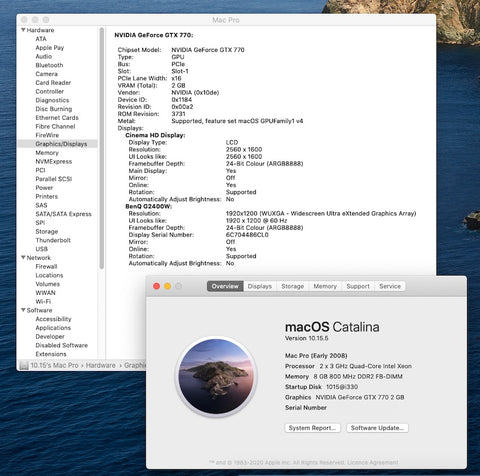The height and width of the screenshot is (476, 480).
Task: Select Memory in the System Report sidebar
Action: pos(47,153)
